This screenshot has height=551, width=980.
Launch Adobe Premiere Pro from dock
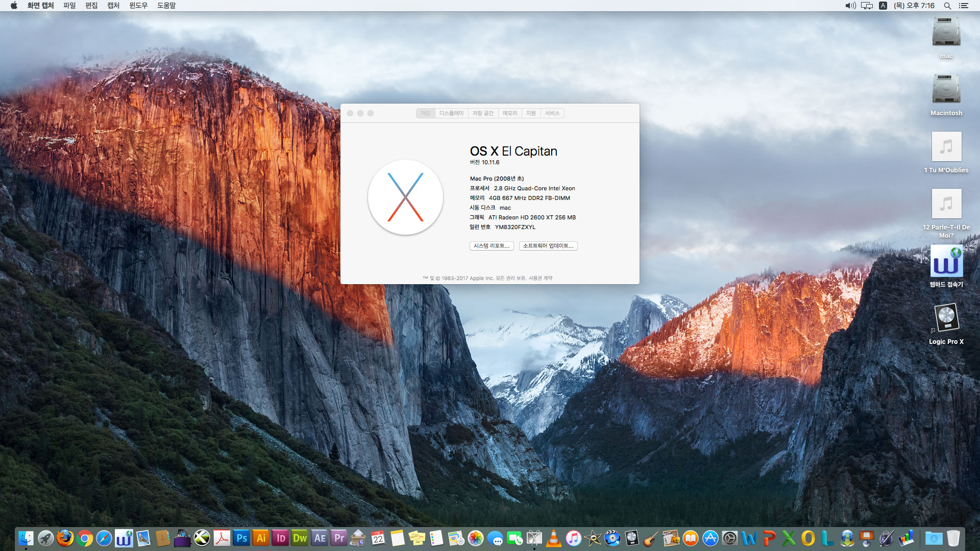click(x=339, y=538)
